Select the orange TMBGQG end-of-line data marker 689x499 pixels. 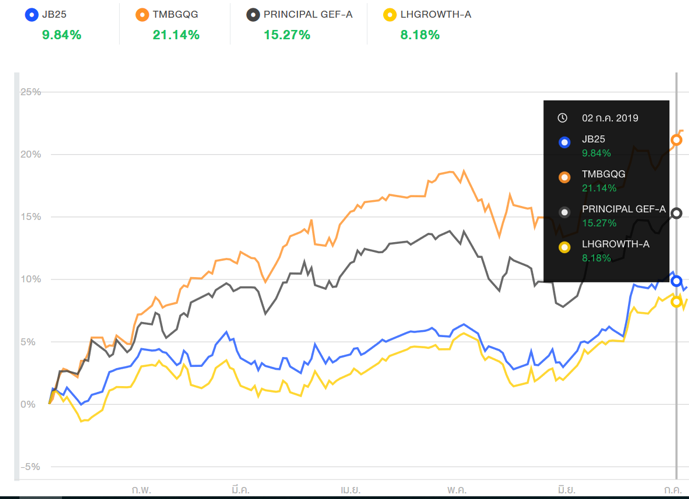pos(677,140)
